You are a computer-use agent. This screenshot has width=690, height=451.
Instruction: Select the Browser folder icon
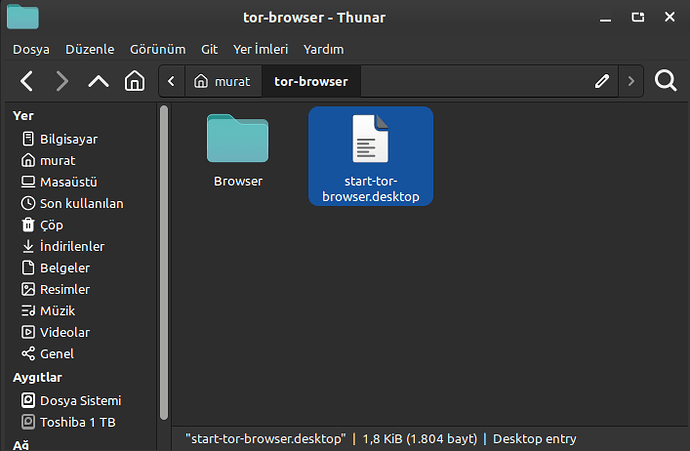[x=238, y=138]
